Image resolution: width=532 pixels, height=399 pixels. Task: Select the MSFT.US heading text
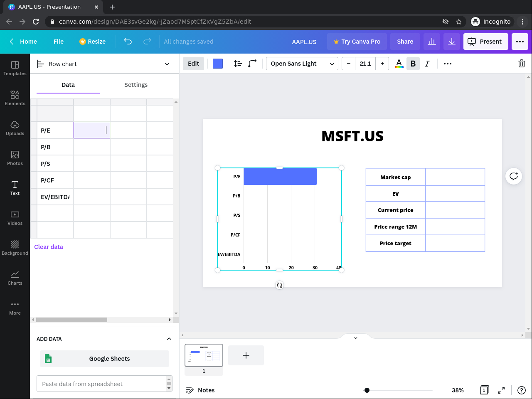coord(352,136)
